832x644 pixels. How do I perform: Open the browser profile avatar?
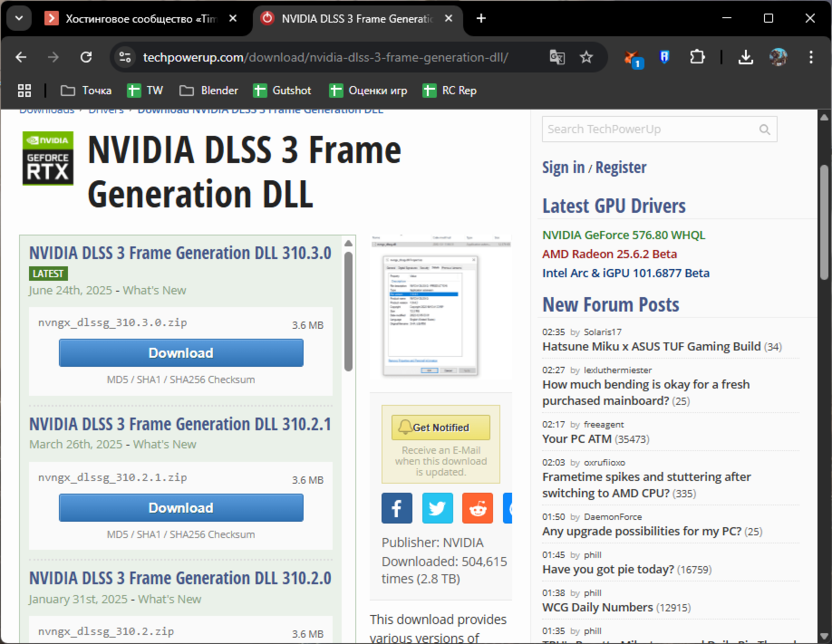[778, 57]
